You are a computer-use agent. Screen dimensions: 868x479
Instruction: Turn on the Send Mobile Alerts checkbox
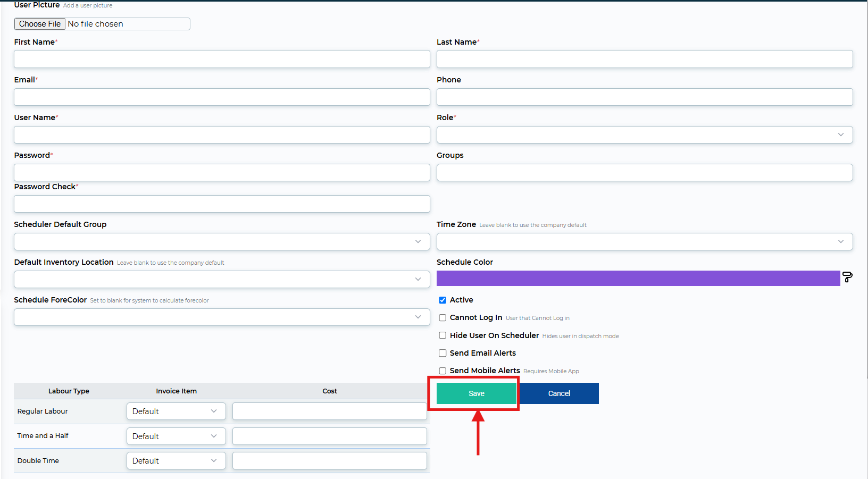[x=443, y=371]
